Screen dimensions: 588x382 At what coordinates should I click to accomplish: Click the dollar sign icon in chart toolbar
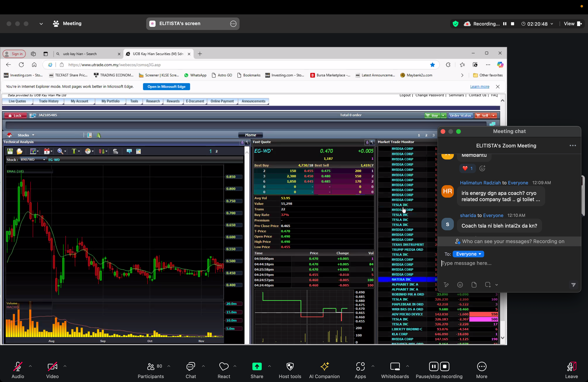coord(115,151)
